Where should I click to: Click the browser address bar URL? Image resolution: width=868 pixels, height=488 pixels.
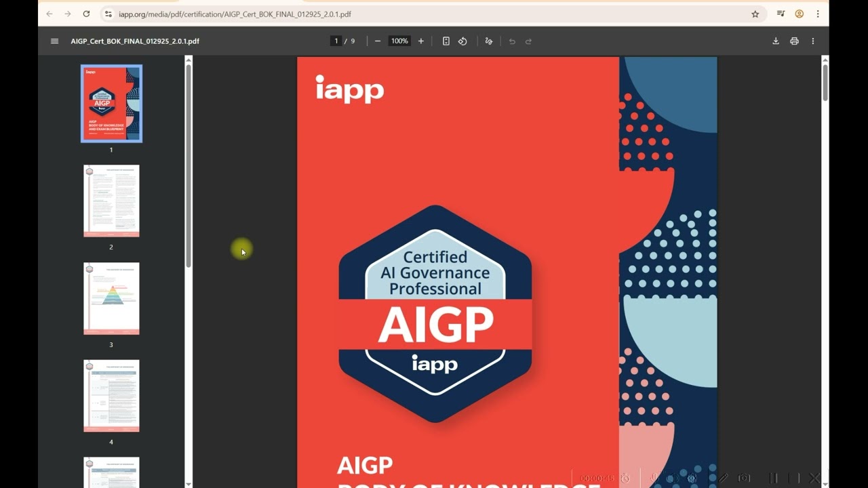[235, 14]
